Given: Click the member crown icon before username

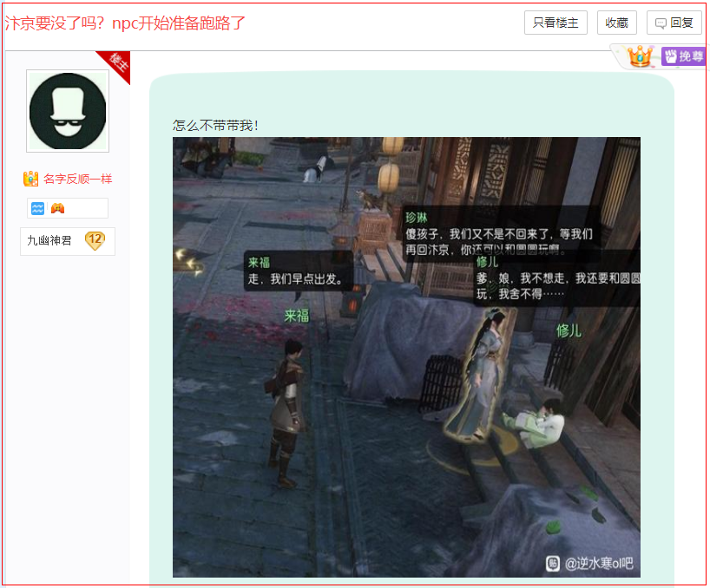Looking at the screenshot, I should click(x=31, y=179).
